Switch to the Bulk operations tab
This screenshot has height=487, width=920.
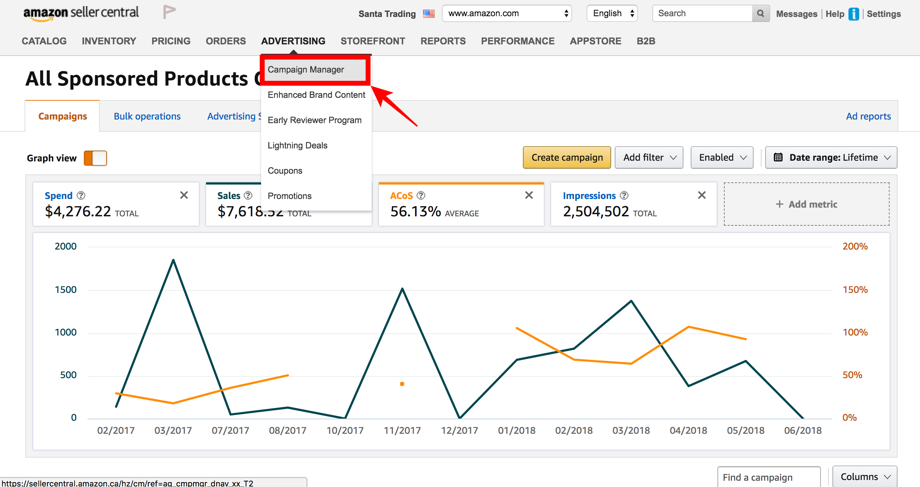147,116
